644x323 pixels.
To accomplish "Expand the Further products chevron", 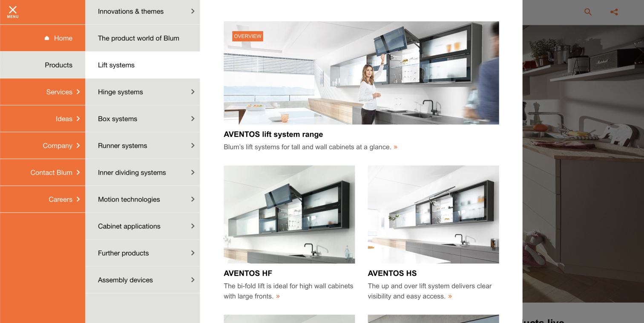I will click(193, 253).
